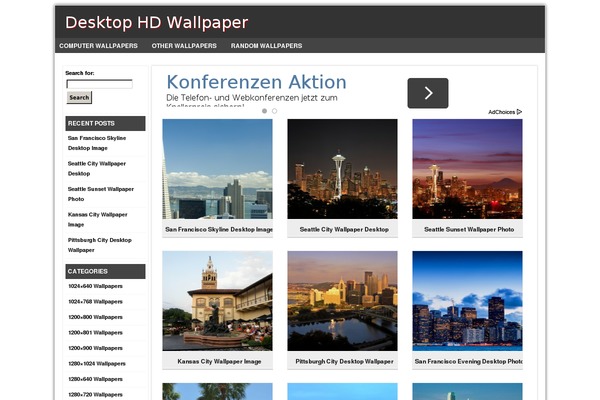Open the Pittsburgh City thumbnail image
600x400 pixels.
[342, 301]
